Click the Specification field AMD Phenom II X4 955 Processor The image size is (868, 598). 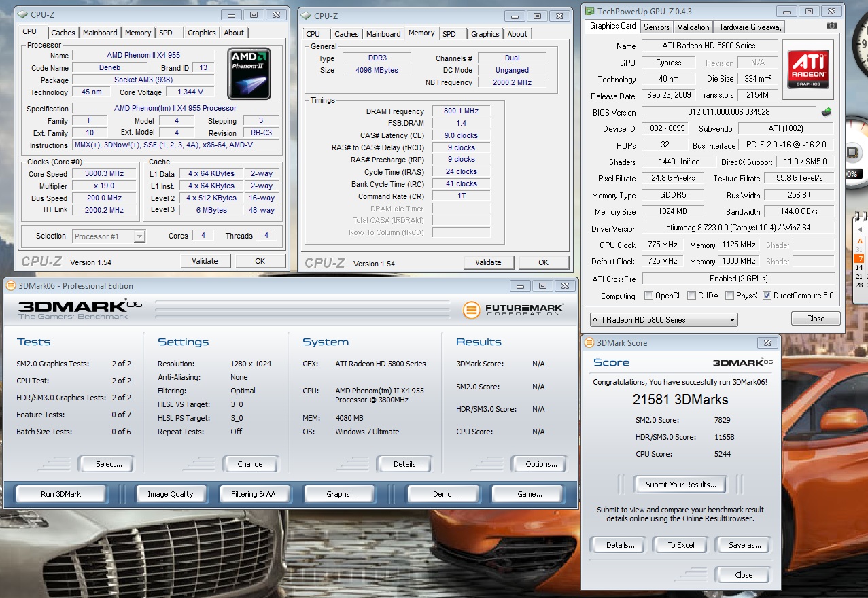pos(175,108)
